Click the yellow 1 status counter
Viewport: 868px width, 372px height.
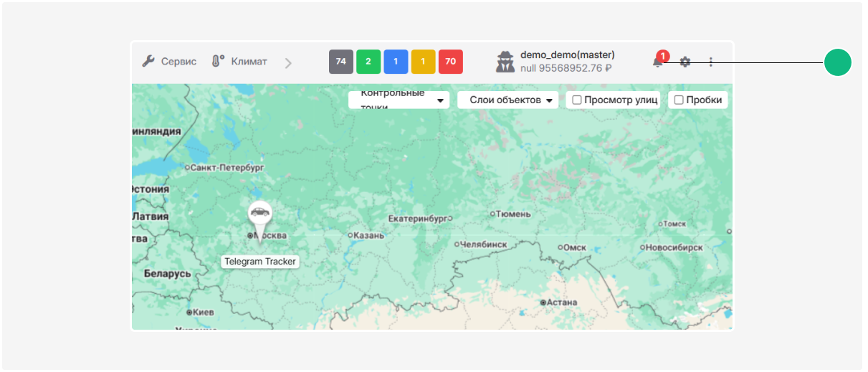click(x=423, y=62)
